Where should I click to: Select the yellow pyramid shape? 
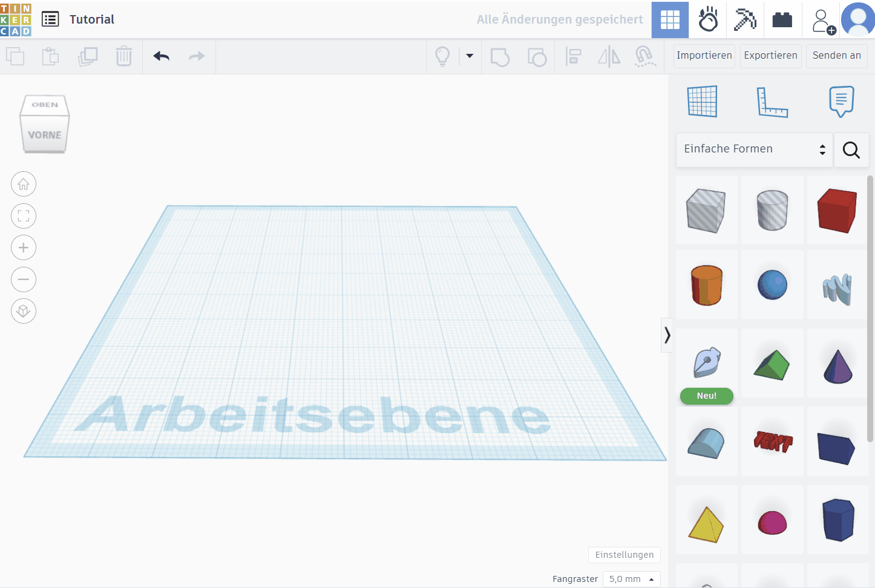[707, 523]
